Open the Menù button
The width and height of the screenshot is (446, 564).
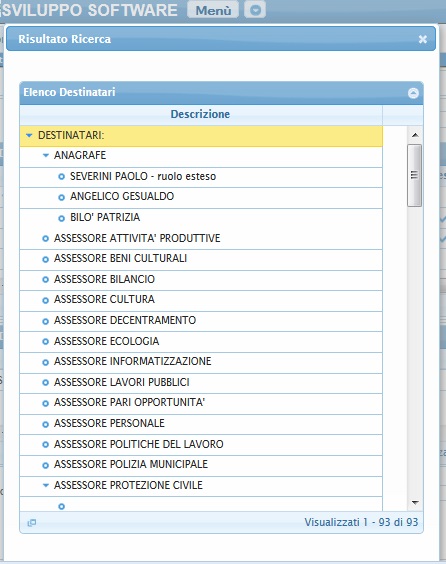213,10
